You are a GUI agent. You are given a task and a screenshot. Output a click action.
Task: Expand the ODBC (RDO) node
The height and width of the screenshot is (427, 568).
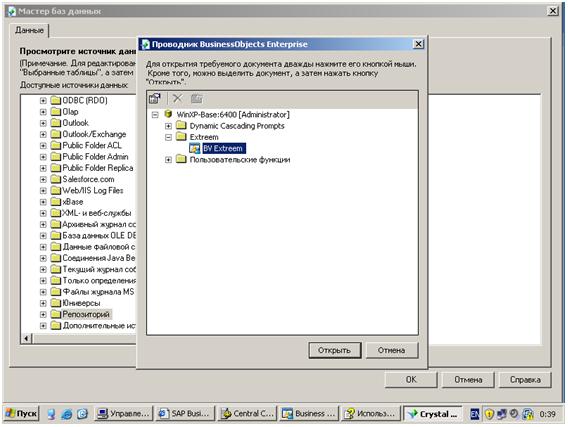click(43, 101)
